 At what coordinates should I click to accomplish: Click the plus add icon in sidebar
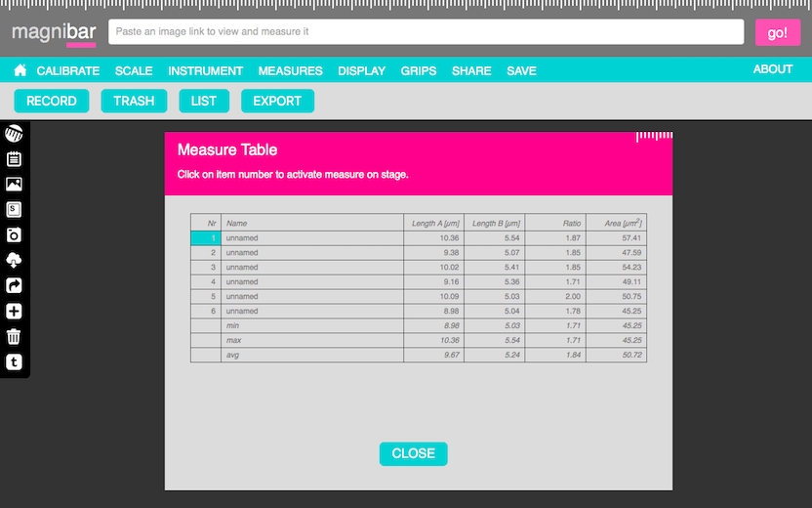click(14, 311)
